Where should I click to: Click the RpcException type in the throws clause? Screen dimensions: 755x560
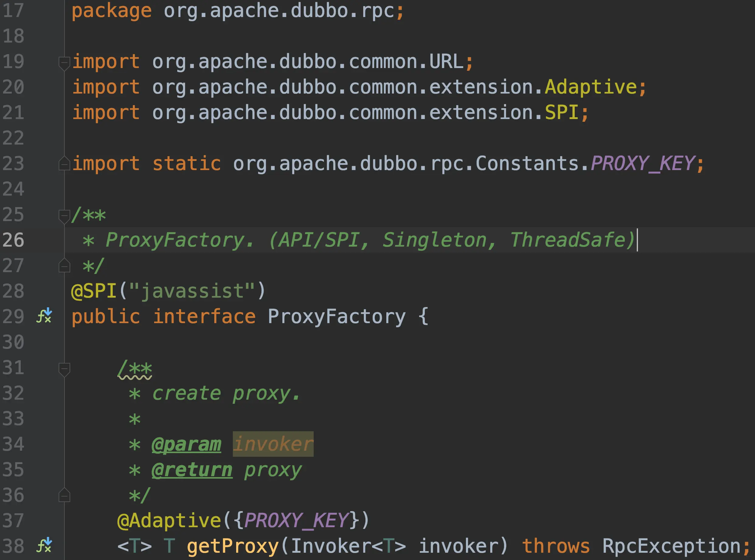coord(671,546)
